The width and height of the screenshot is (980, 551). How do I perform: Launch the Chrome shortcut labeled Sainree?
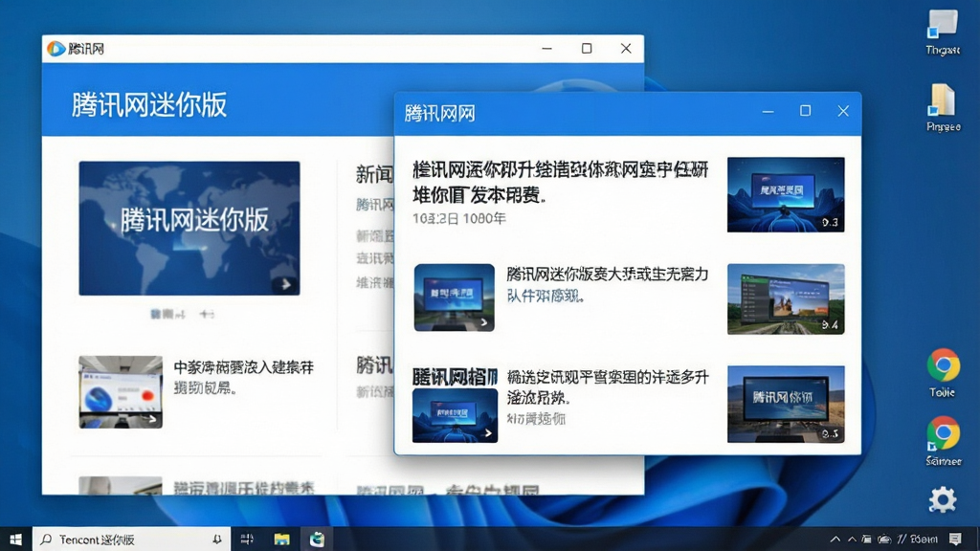click(x=943, y=441)
